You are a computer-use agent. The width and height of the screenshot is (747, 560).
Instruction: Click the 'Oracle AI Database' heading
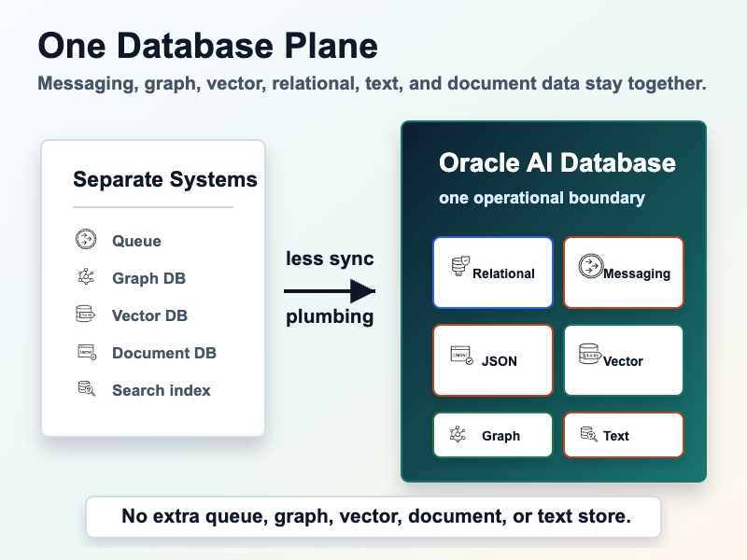click(x=557, y=162)
